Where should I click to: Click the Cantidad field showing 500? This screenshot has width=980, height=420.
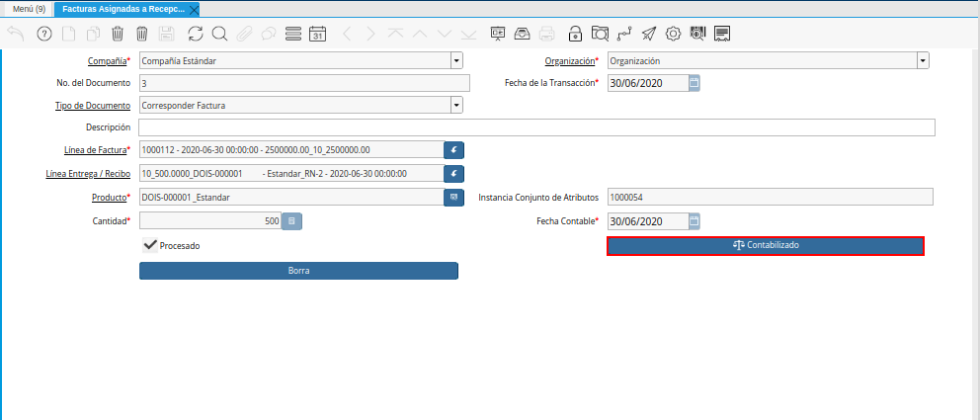pos(210,221)
